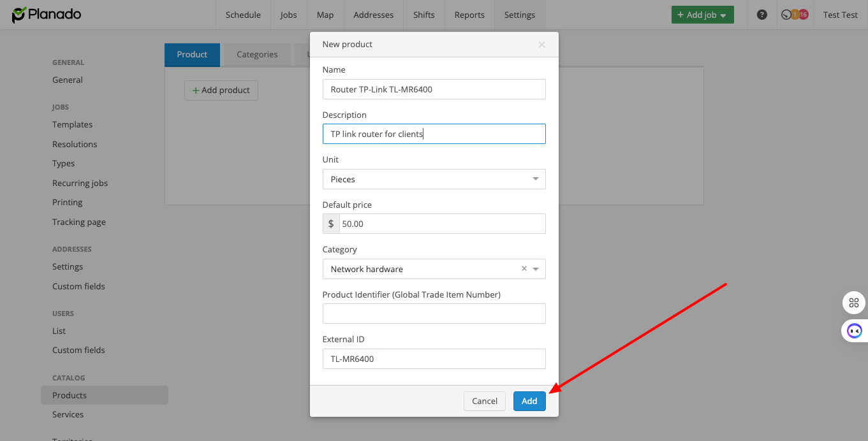
Task: Open Settings under Addresses section
Action: pos(68,267)
